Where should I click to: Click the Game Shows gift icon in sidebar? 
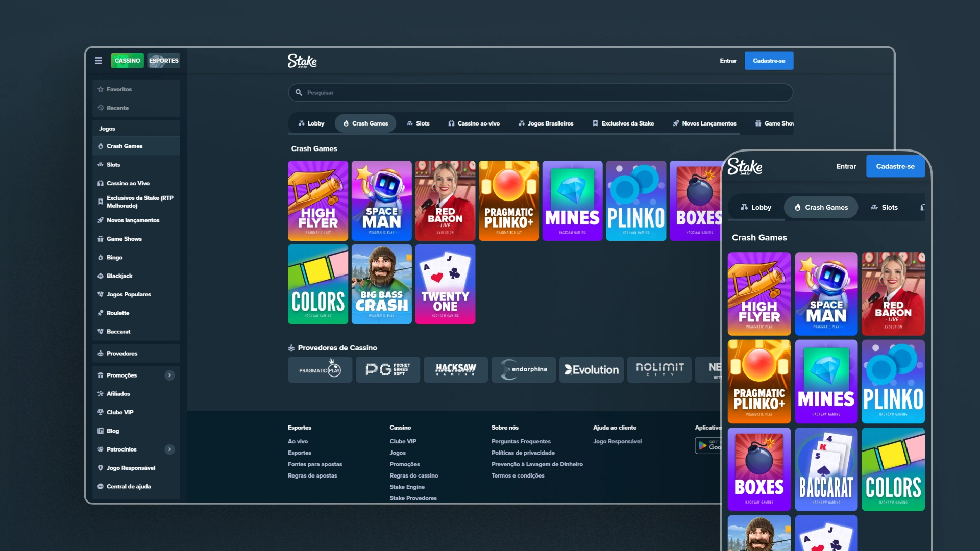(x=101, y=239)
